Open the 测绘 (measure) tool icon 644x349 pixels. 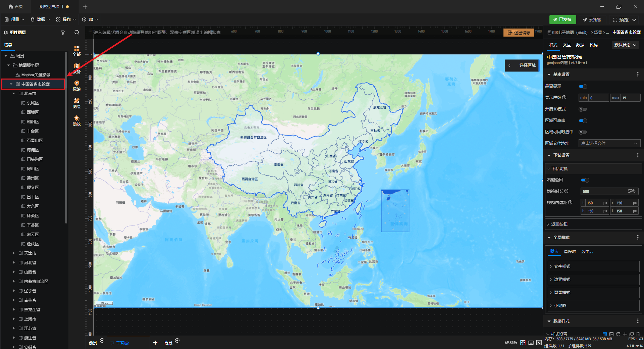click(x=77, y=103)
